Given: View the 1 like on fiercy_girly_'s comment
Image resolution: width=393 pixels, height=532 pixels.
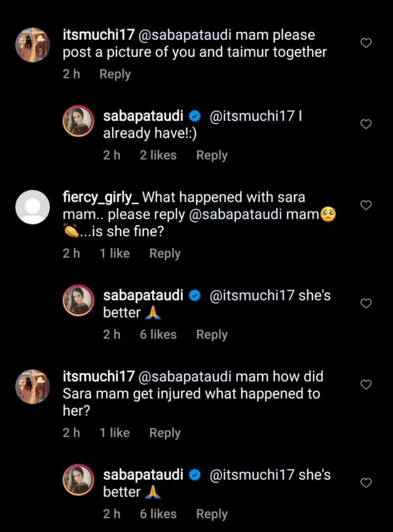Looking at the screenshot, I should tap(115, 253).
